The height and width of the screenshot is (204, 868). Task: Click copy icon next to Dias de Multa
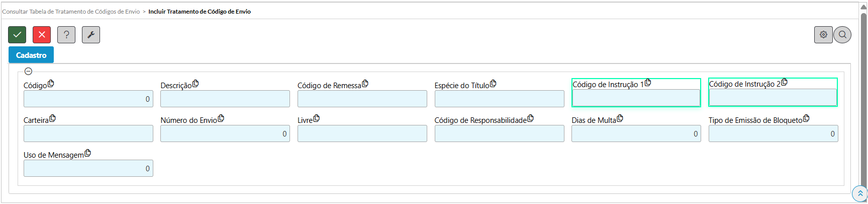coord(620,118)
